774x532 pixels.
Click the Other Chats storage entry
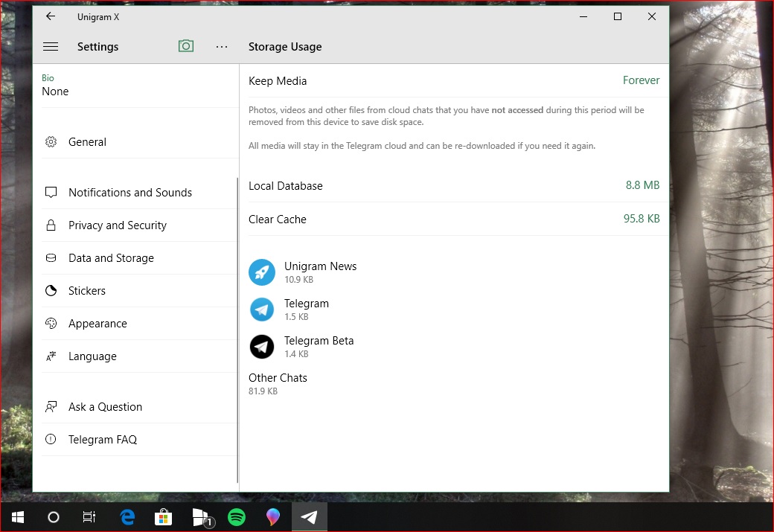tap(454, 384)
